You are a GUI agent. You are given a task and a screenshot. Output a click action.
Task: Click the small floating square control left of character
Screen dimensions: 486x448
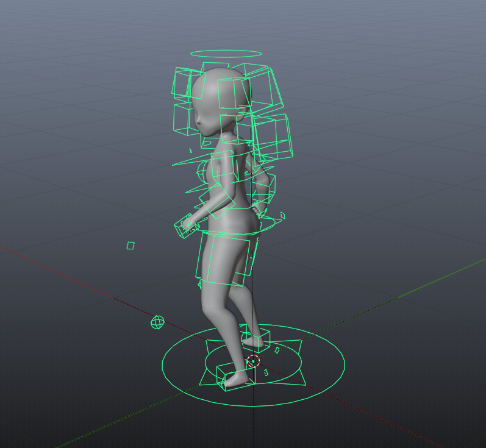130,246
